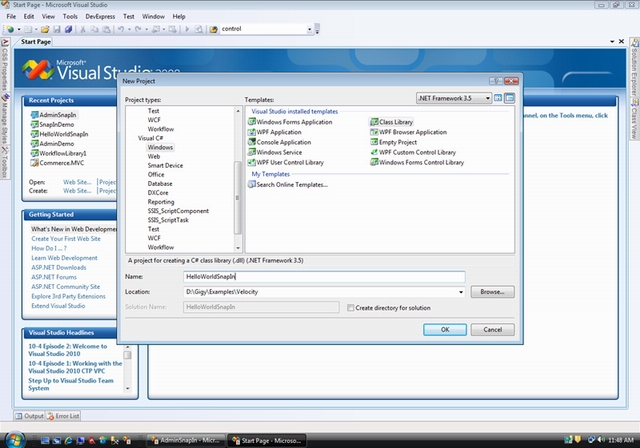The width and height of the screenshot is (640, 448).
Task: Click in the project Name field
Action: click(x=324, y=277)
